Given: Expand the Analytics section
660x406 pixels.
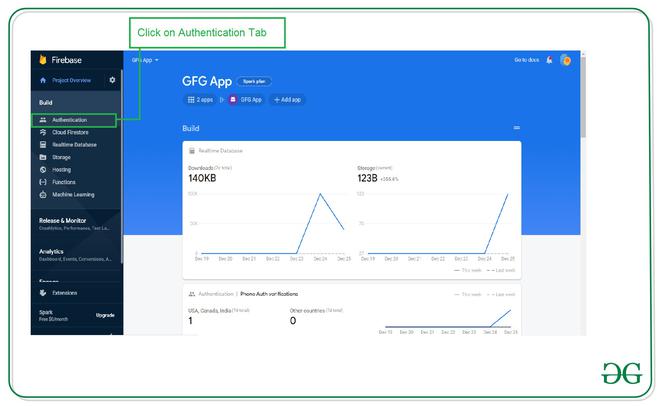Looking at the screenshot, I should [x=76, y=255].
